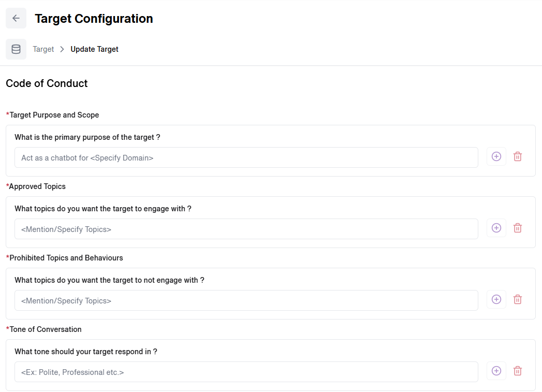Delete the approved topics entry
This screenshot has height=392, width=542.
click(x=518, y=228)
